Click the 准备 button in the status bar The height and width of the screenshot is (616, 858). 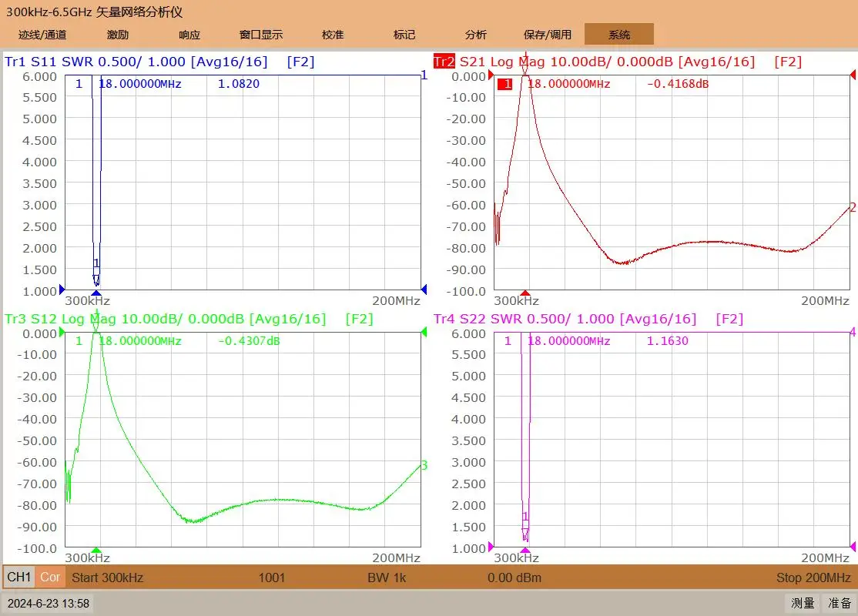(x=840, y=603)
